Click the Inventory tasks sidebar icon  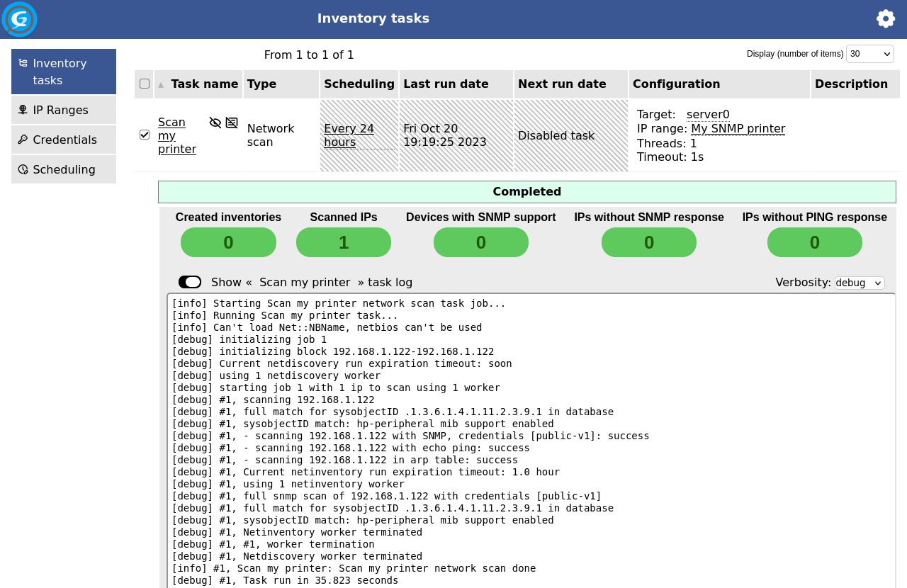click(x=23, y=63)
